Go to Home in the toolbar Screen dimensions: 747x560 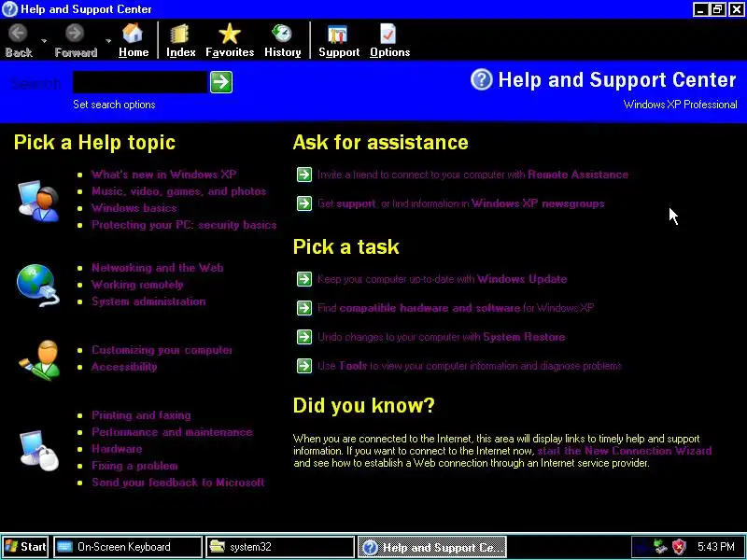133,41
